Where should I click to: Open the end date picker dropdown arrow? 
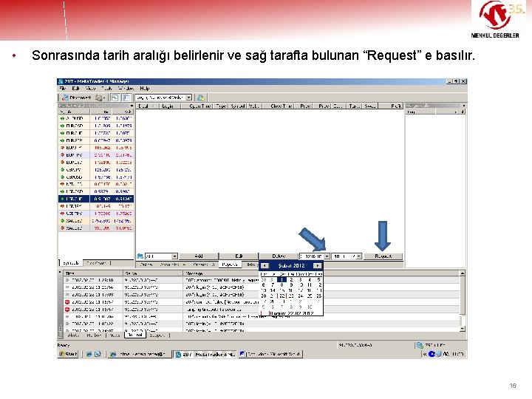[x=359, y=256]
